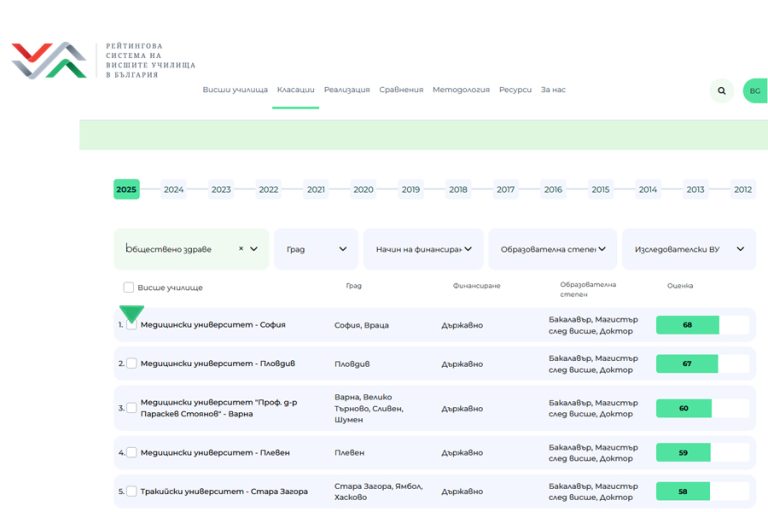Open Медицински университет - Плевен link
This screenshot has height=512, width=768.
pyautogui.click(x=215, y=453)
